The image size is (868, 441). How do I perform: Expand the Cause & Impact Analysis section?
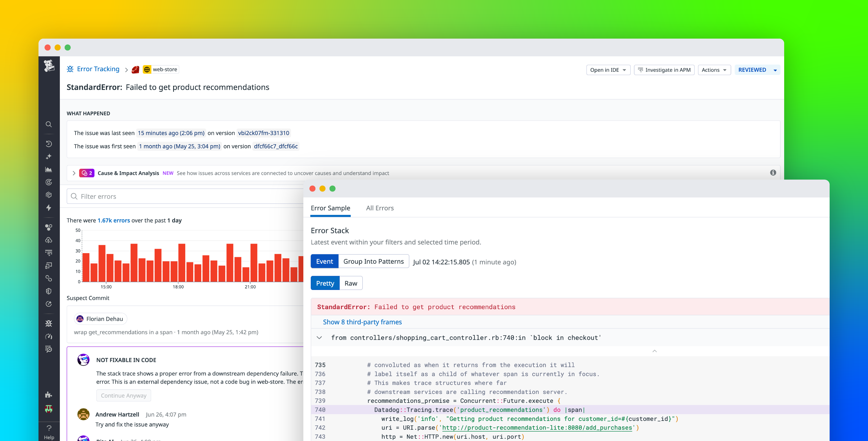(x=74, y=173)
